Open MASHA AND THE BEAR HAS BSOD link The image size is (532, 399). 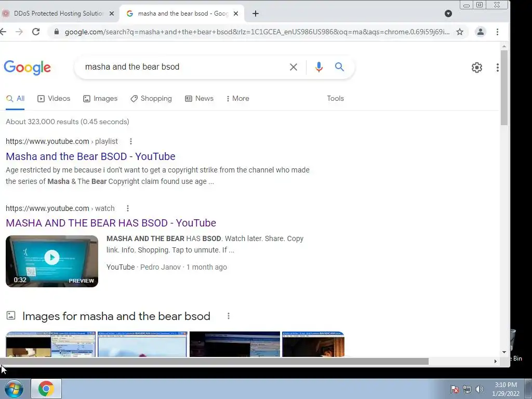click(x=111, y=223)
